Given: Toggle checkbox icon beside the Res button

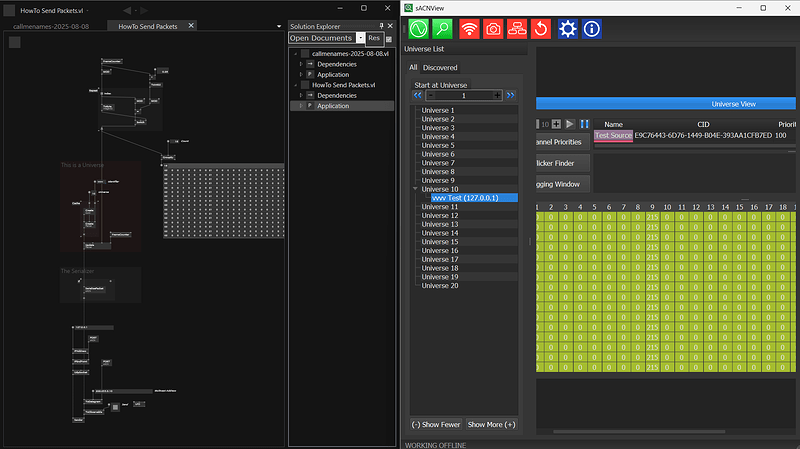Looking at the screenshot, I should click(x=390, y=38).
